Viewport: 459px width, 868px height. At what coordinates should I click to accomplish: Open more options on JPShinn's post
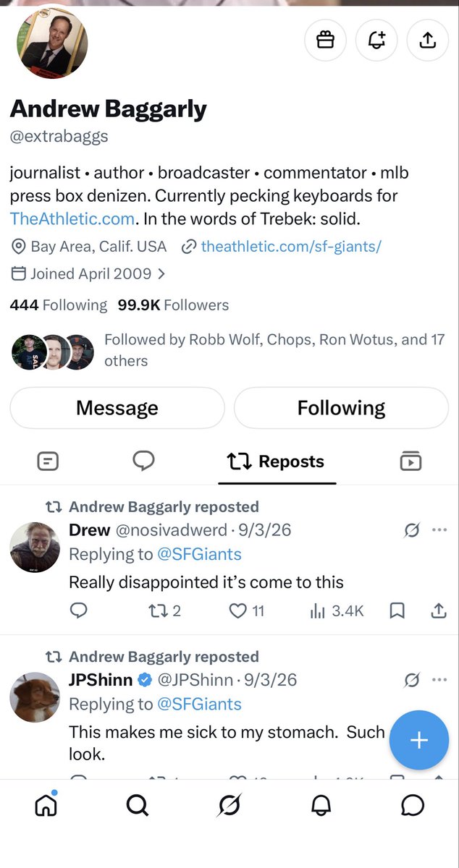tap(439, 679)
